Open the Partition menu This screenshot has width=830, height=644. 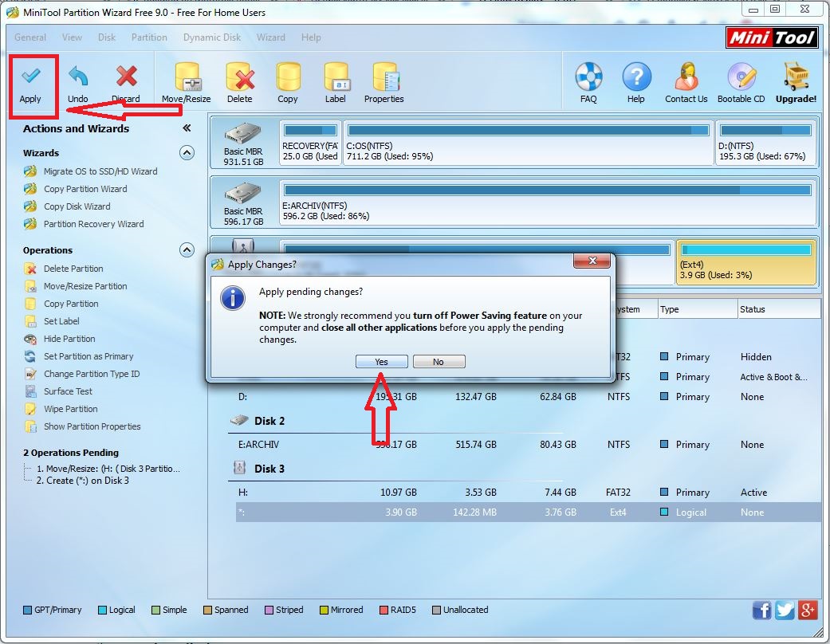click(149, 37)
